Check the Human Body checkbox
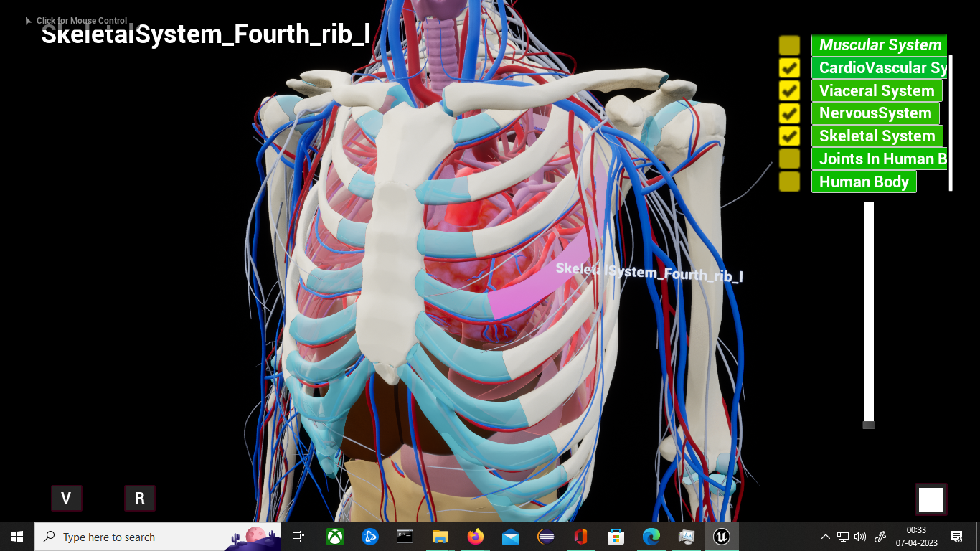Viewport: 980px width, 551px height. [x=789, y=182]
